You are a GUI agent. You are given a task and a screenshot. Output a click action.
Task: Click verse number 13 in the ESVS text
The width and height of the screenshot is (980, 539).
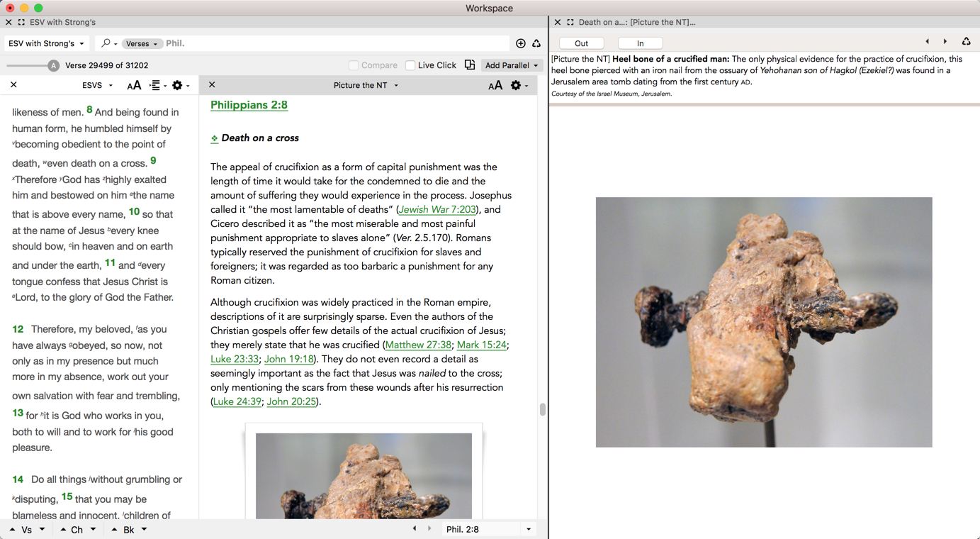(x=18, y=413)
